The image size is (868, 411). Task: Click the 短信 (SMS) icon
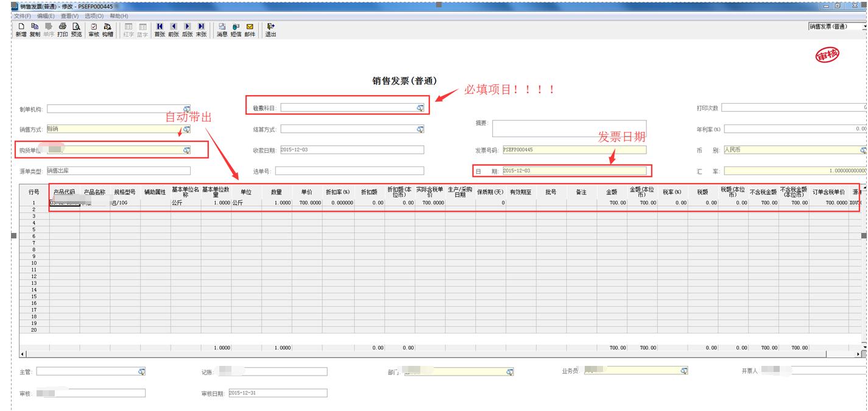[x=236, y=27]
